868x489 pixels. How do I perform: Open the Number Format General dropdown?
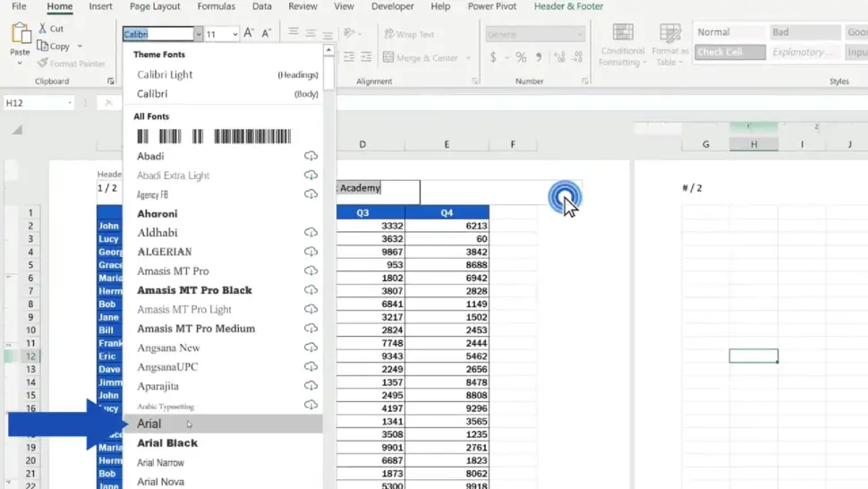pos(580,34)
